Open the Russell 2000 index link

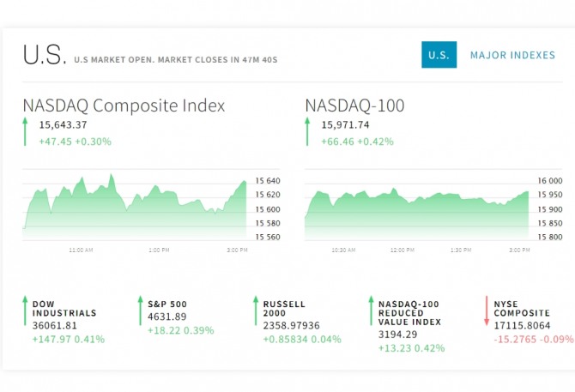click(285, 309)
